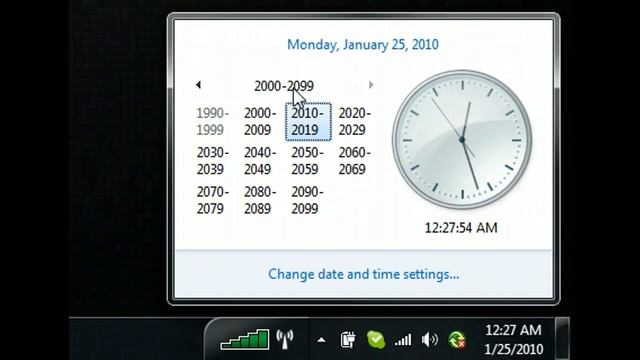Open the green checkmark tray icon
Screen dimensions: 640x360
pos(376,340)
